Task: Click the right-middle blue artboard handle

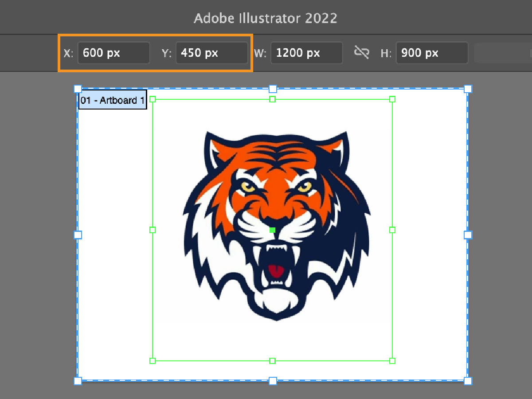Action: coord(468,235)
